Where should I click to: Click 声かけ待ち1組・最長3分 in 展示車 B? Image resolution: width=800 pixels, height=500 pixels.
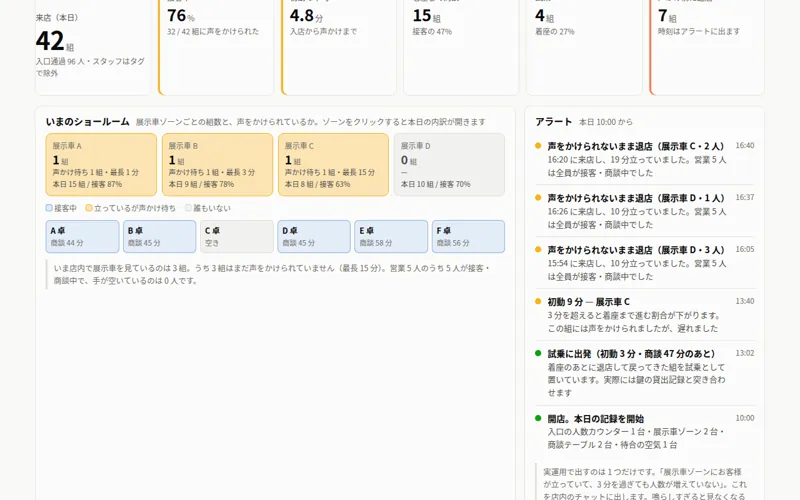(212, 172)
